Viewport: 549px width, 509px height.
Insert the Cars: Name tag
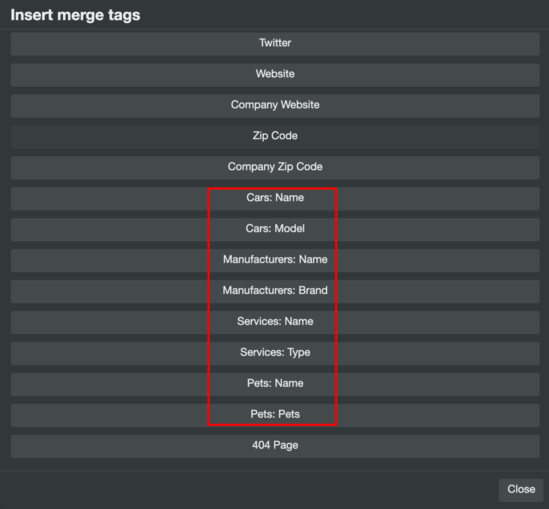pyautogui.click(x=275, y=198)
